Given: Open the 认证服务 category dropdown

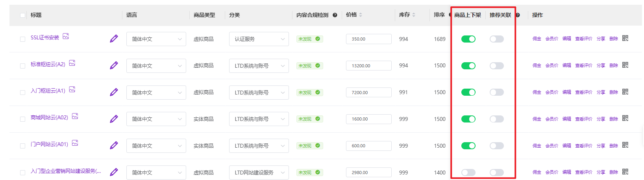Looking at the screenshot, I should pyautogui.click(x=259, y=39).
